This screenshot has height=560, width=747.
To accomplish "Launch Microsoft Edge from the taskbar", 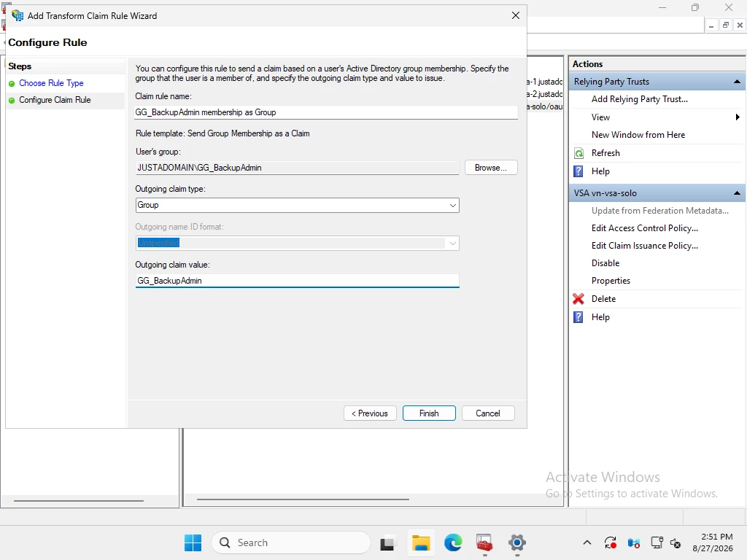I will tap(453, 542).
